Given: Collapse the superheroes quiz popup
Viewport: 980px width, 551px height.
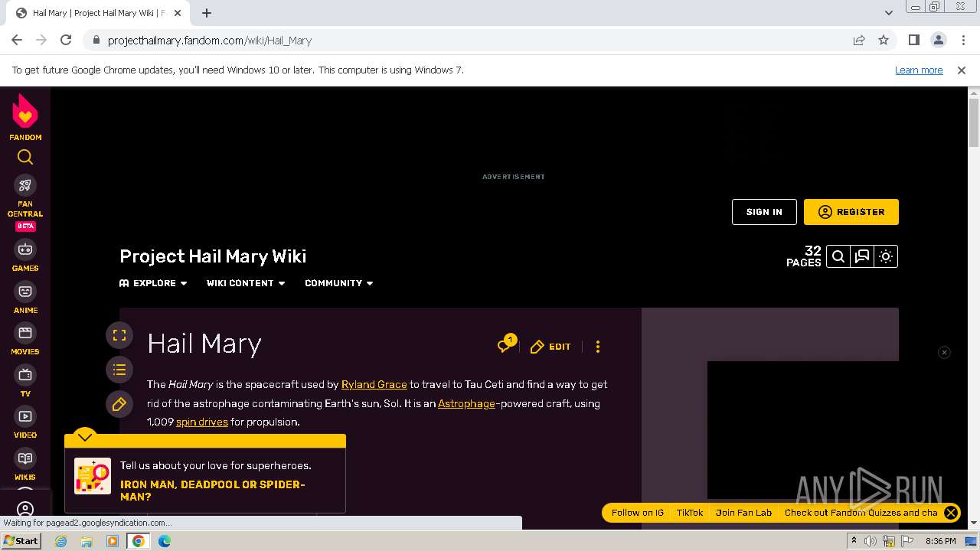Looking at the screenshot, I should click(x=85, y=437).
